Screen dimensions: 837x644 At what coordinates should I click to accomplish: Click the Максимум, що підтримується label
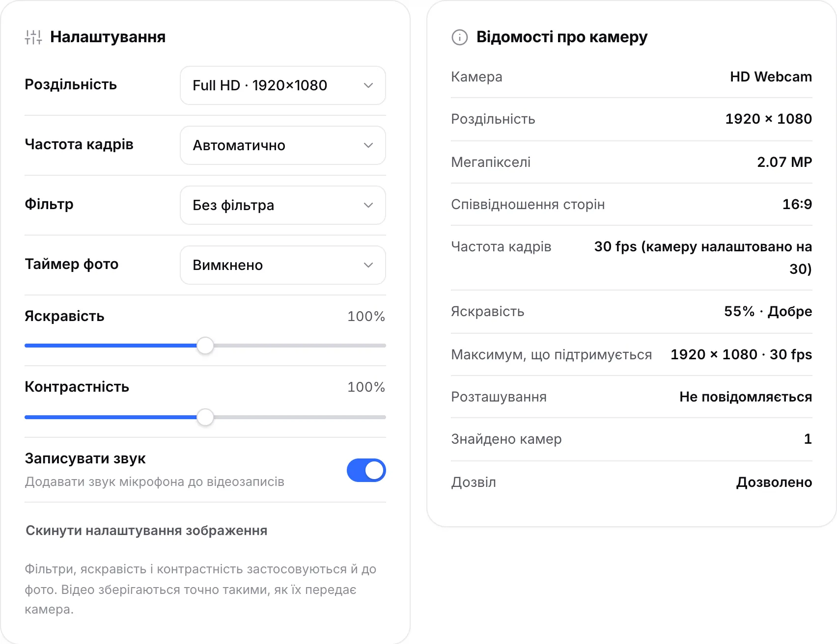click(552, 355)
